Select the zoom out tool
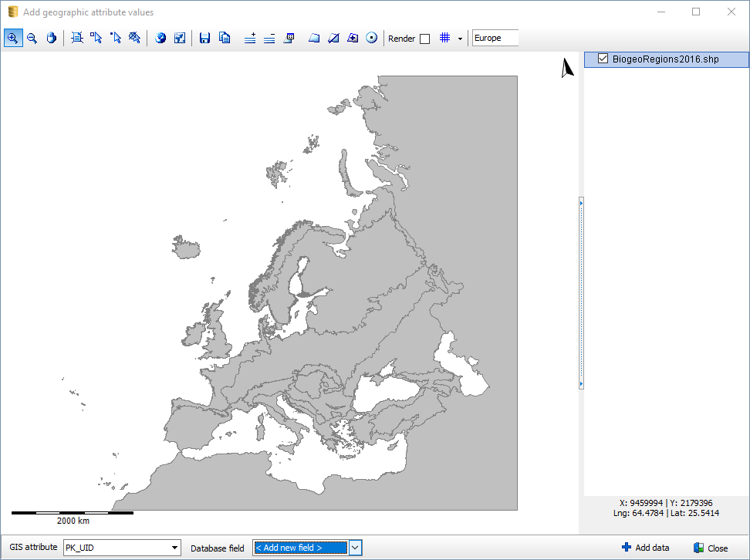 click(x=32, y=38)
